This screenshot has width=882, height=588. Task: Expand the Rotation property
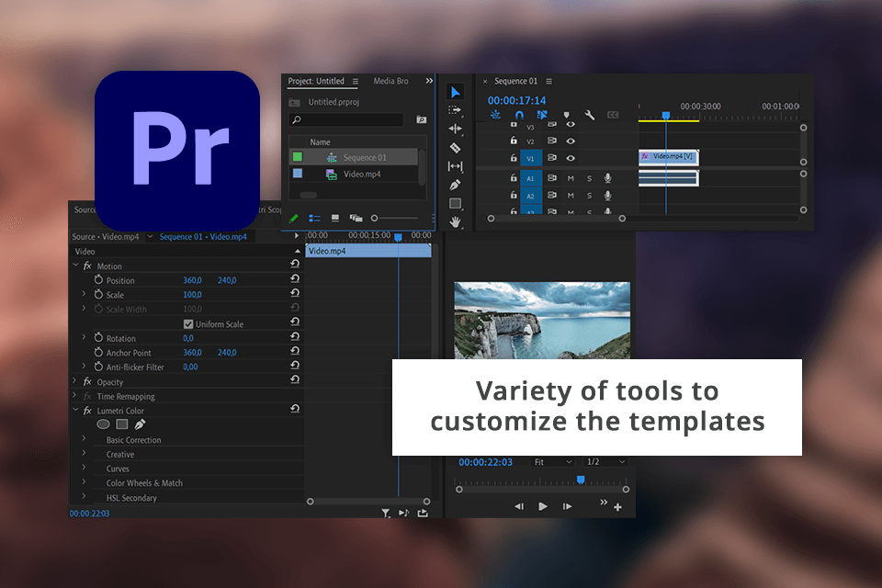[84, 337]
